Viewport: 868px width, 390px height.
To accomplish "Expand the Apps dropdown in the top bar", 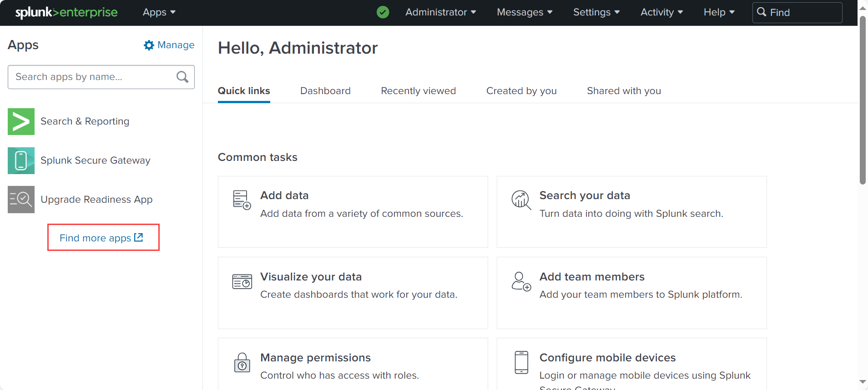I will click(x=159, y=12).
